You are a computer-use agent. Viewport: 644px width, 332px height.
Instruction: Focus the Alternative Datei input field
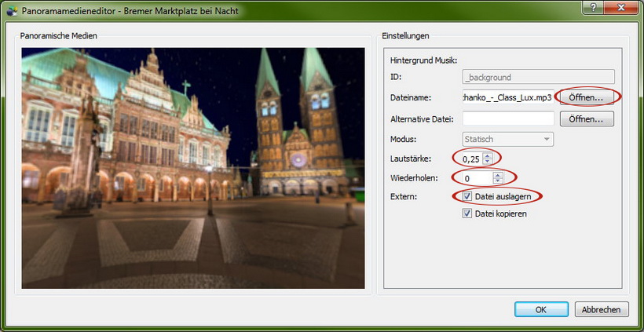point(508,119)
